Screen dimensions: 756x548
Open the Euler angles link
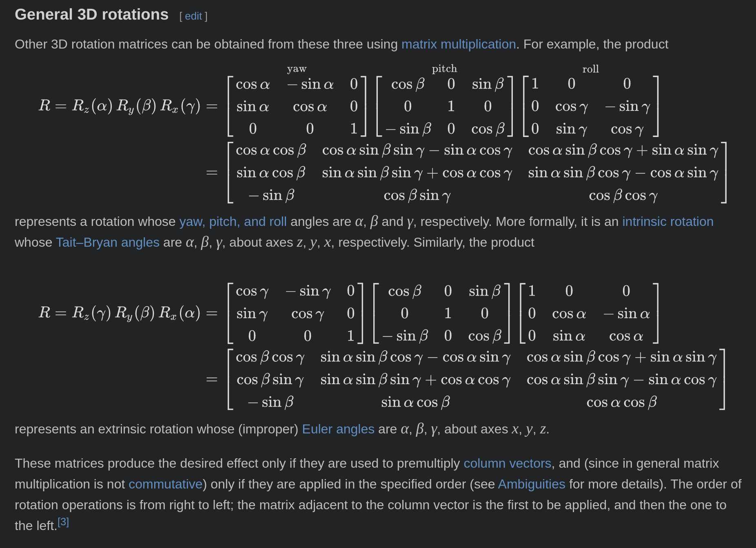(338, 429)
